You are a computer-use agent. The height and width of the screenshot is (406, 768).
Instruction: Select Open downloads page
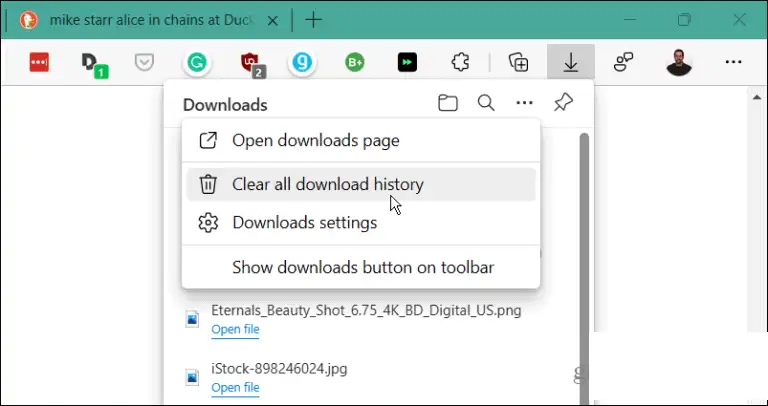tap(361, 141)
